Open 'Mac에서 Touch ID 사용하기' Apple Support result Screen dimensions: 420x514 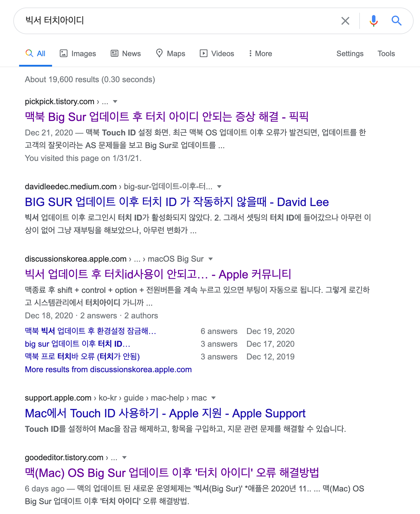click(x=165, y=413)
